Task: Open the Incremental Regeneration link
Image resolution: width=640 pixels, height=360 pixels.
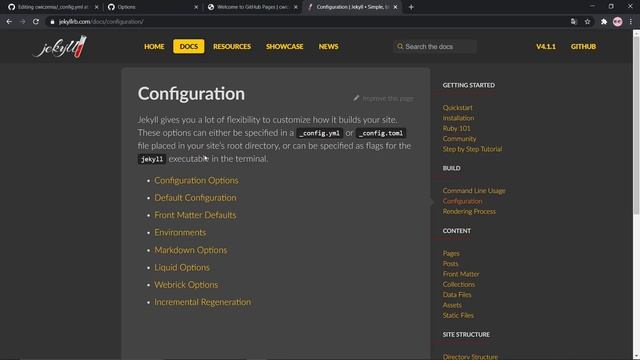Action: (202, 302)
